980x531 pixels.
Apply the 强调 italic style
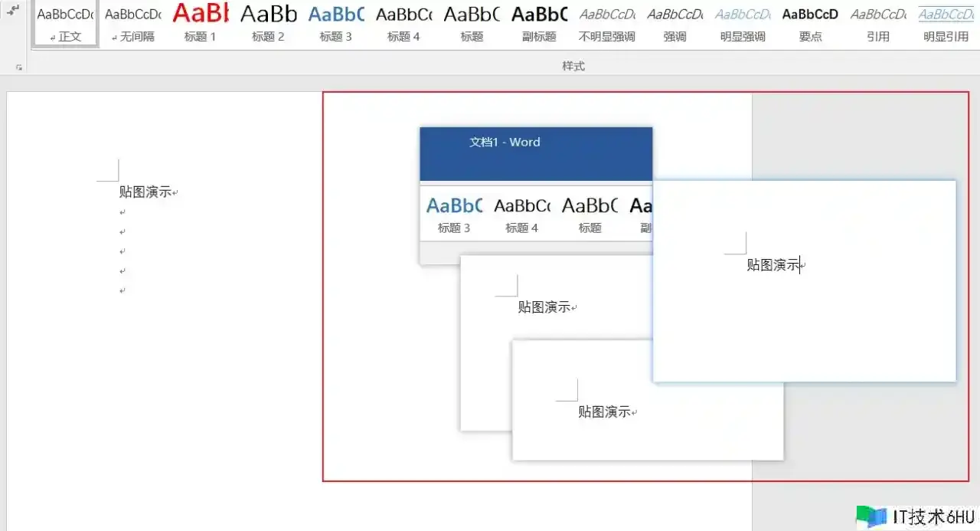675,23
